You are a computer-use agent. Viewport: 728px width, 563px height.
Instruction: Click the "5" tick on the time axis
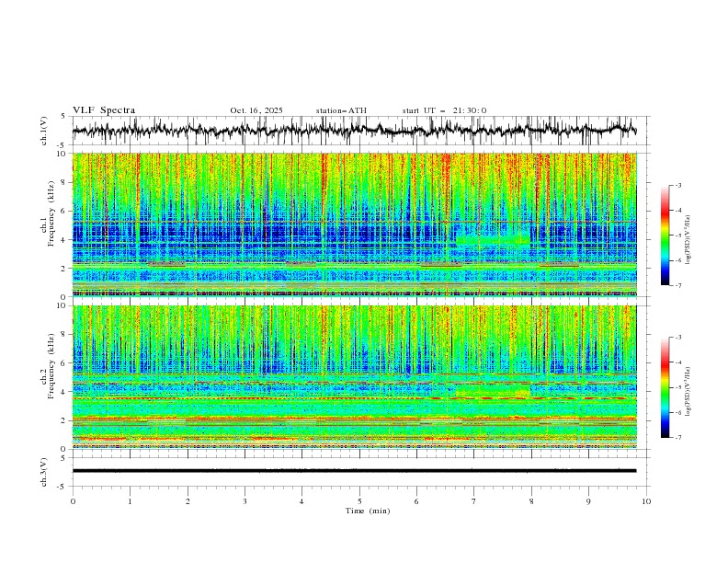[x=359, y=501]
